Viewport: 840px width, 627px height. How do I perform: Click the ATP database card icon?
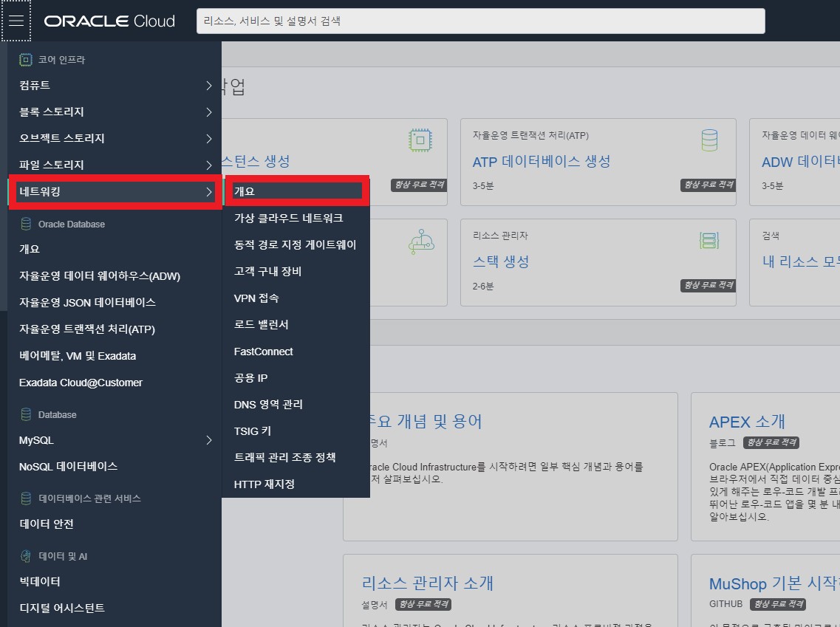[x=709, y=140]
